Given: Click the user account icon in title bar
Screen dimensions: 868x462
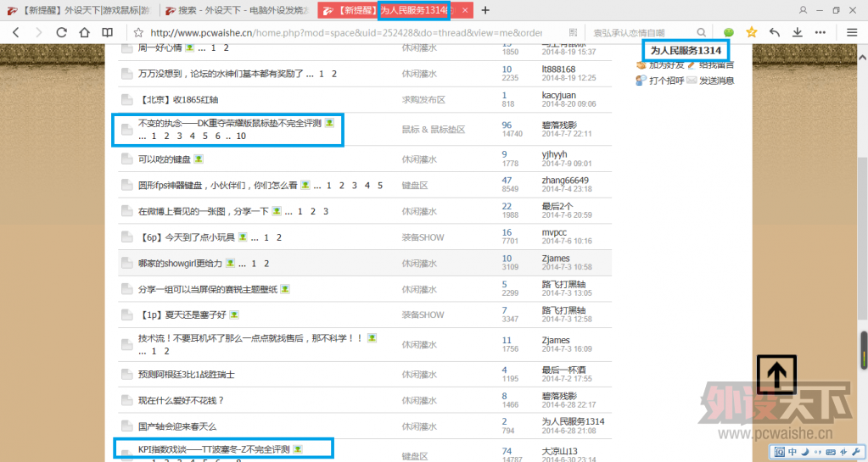Looking at the screenshot, I should pyautogui.click(x=803, y=10).
